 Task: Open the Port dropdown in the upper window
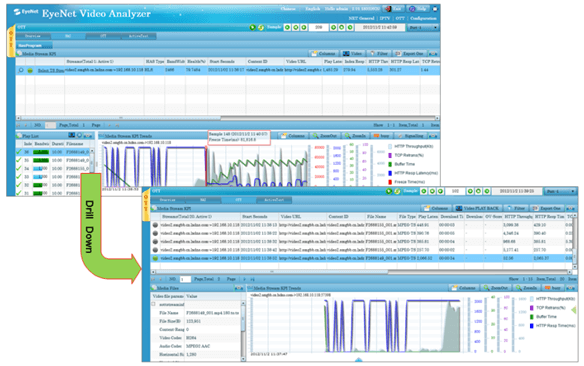[x=422, y=28]
